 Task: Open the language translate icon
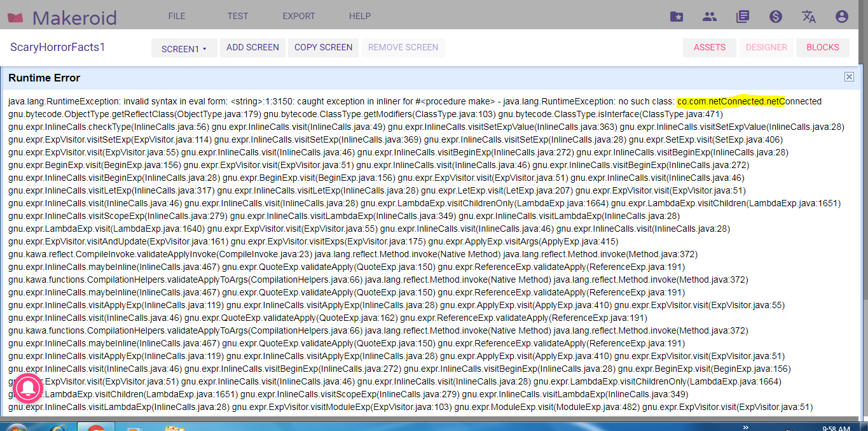(x=809, y=17)
